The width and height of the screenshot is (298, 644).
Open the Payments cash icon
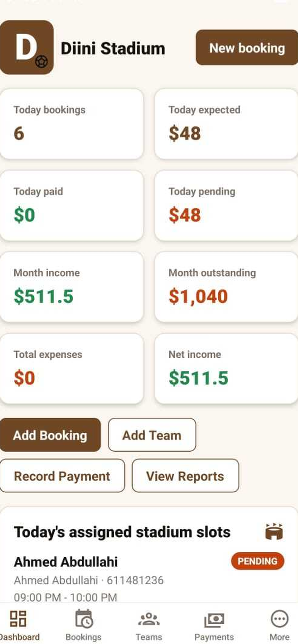coord(214,620)
